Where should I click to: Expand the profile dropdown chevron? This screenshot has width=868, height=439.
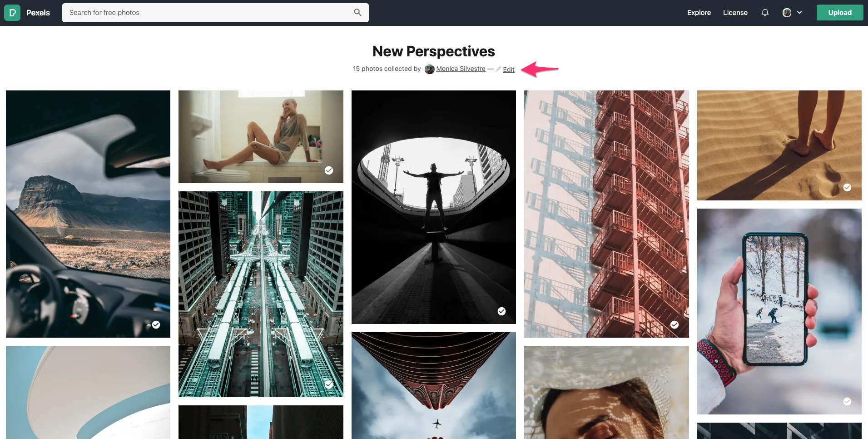[799, 13]
